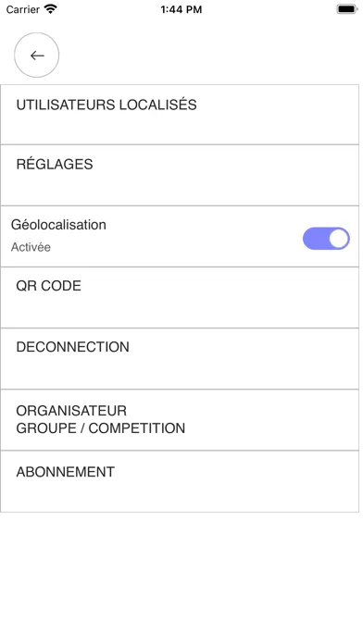Tap the LOCALISÉS word in first row
The height and width of the screenshot is (644, 363).
[157, 105]
